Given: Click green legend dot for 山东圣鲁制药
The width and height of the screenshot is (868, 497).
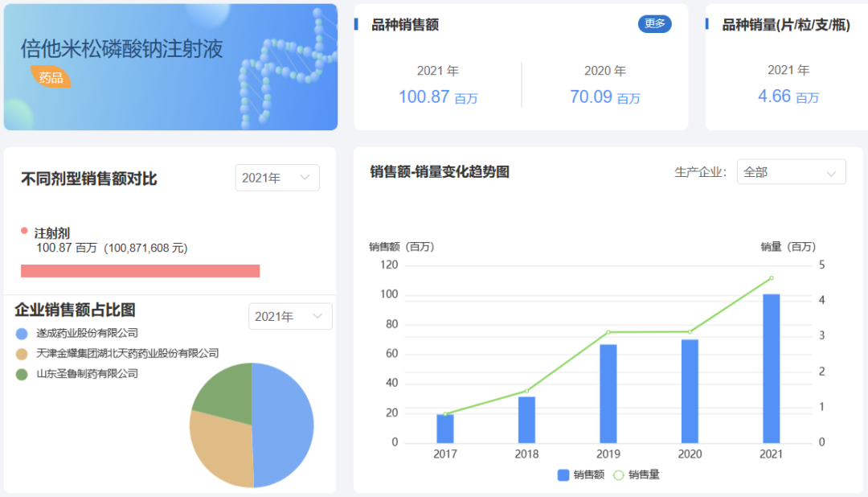Looking at the screenshot, I should pos(22,375).
